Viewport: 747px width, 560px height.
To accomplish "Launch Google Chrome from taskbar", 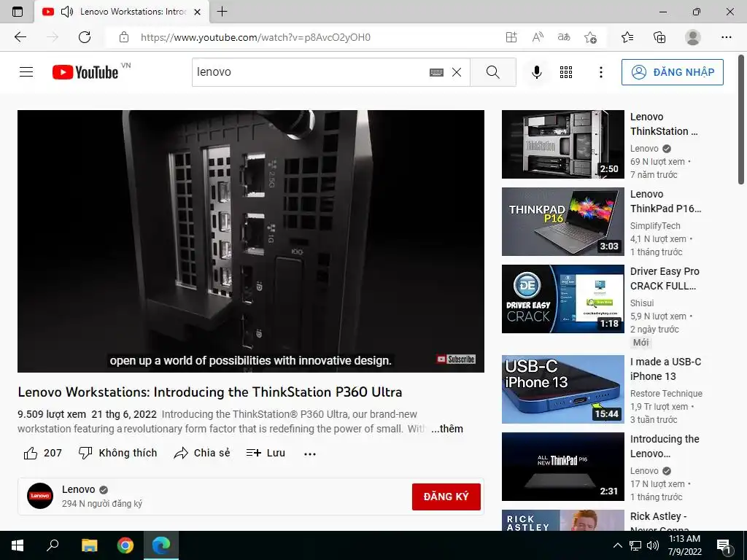I will pos(125,545).
